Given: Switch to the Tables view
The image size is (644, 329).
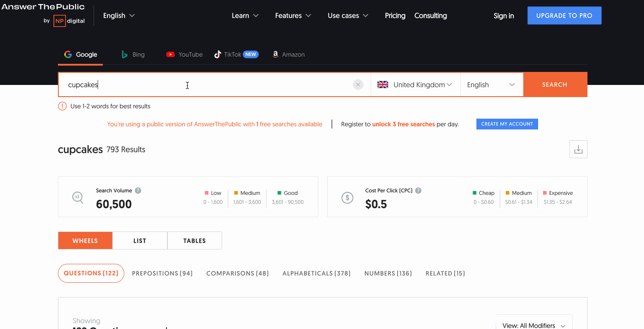Looking at the screenshot, I should (x=194, y=240).
